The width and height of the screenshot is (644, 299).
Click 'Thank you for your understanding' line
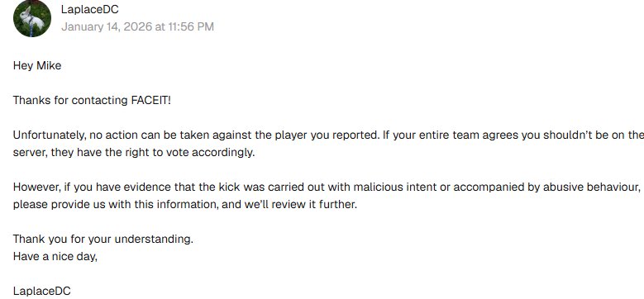103,240
